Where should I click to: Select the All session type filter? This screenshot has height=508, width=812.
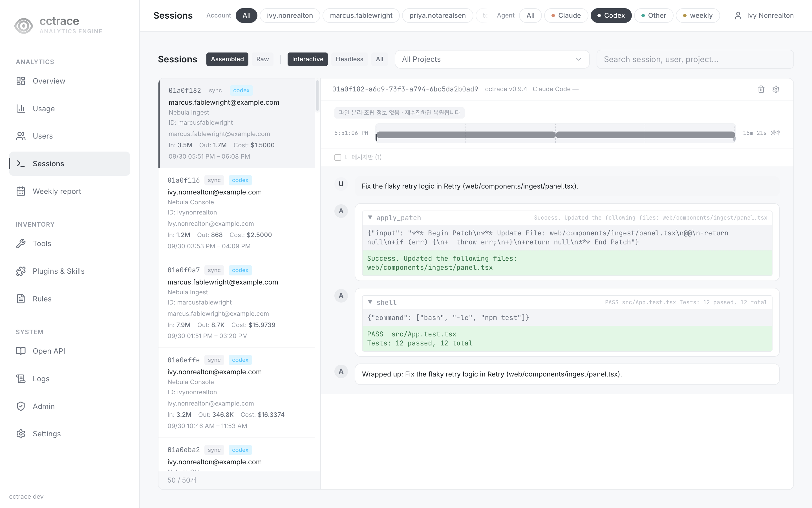click(379, 59)
